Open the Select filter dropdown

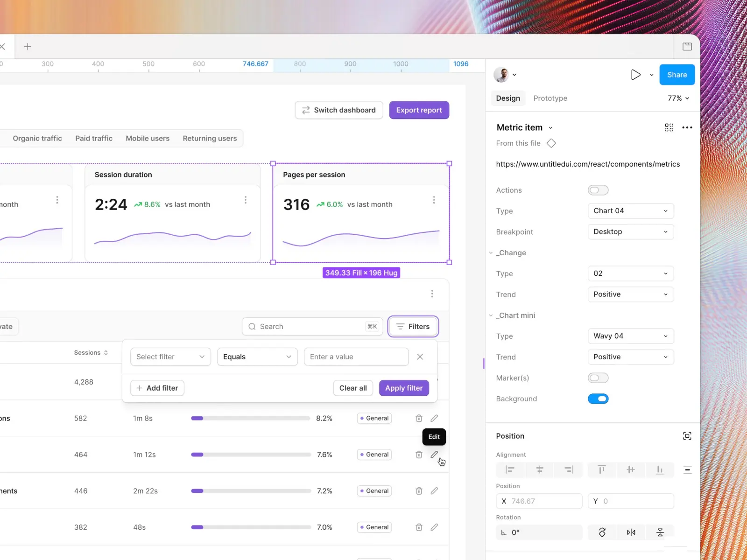tap(170, 357)
